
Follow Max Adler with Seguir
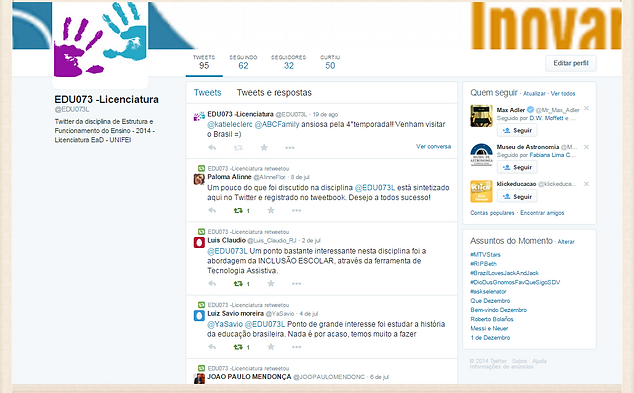[517, 130]
